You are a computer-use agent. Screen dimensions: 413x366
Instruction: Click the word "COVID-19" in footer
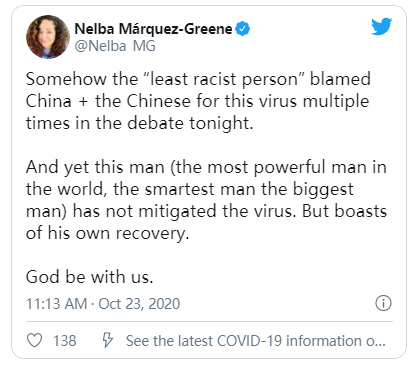249,341
